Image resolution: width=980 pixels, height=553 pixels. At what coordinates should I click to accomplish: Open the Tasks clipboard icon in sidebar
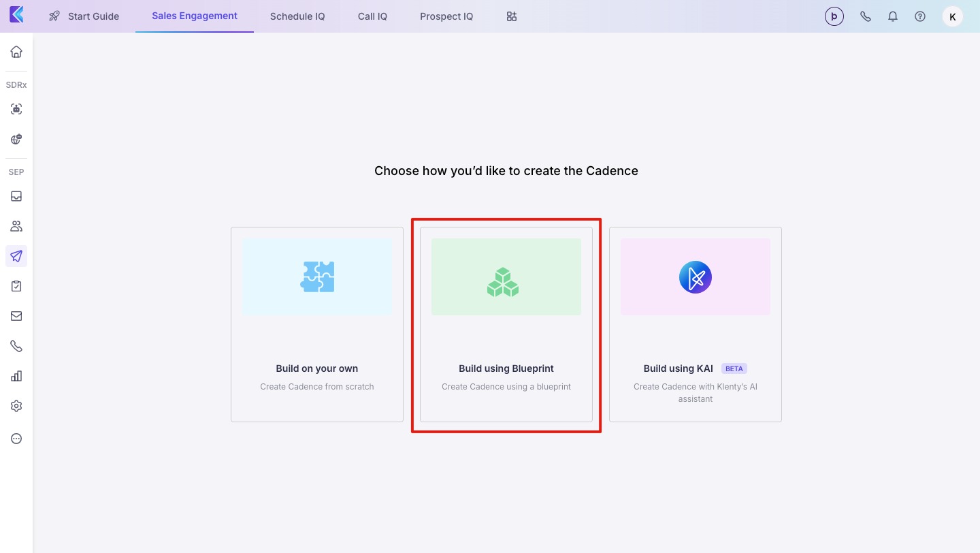[x=16, y=286]
